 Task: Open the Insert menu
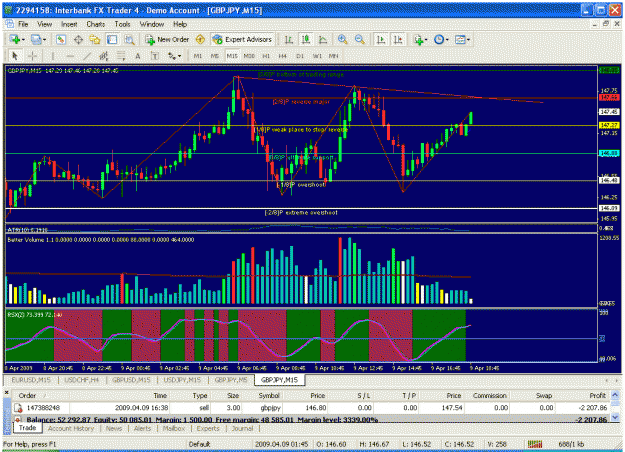[69, 24]
